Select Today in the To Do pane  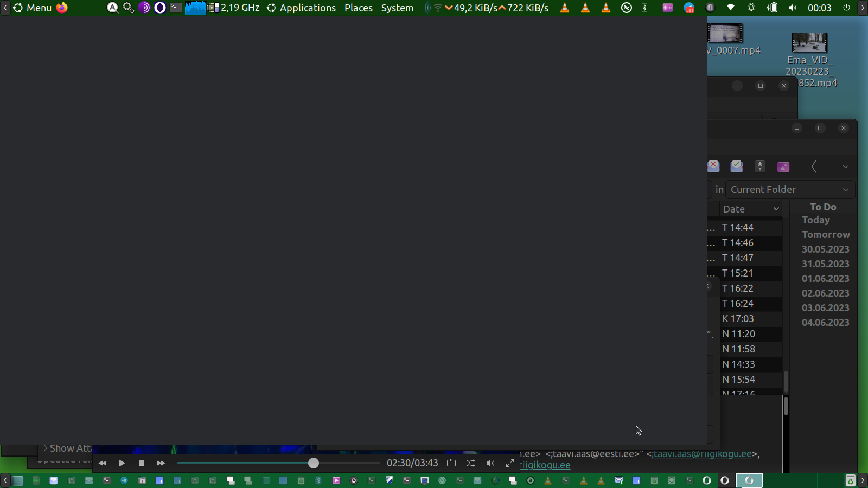tap(816, 220)
